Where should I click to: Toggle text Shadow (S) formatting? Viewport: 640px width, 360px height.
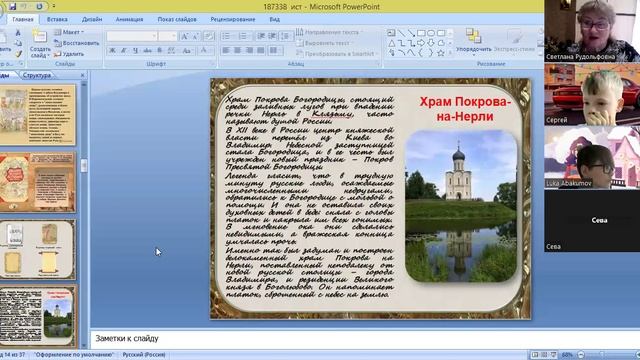[x=160, y=50]
